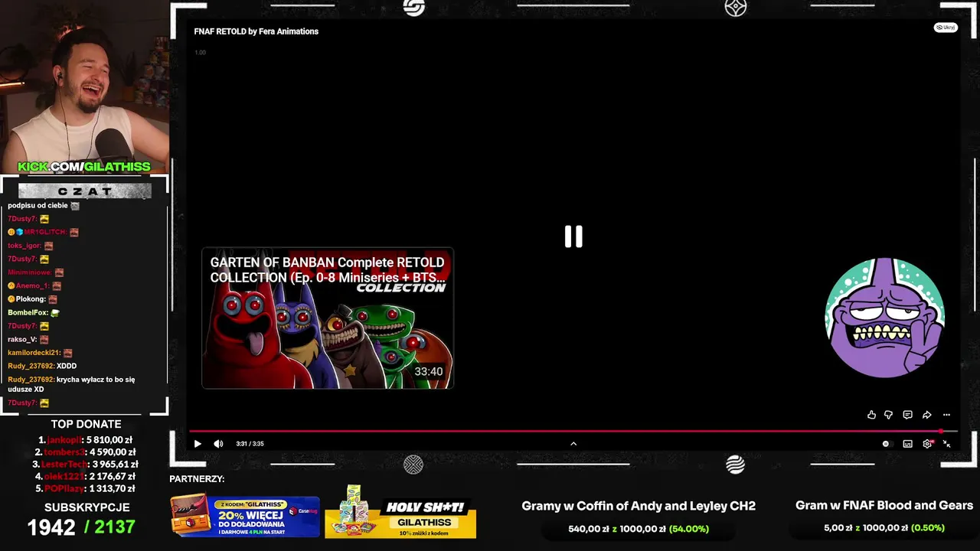Mute the video with the speaker icon
The width and height of the screenshot is (980, 551).
218,444
